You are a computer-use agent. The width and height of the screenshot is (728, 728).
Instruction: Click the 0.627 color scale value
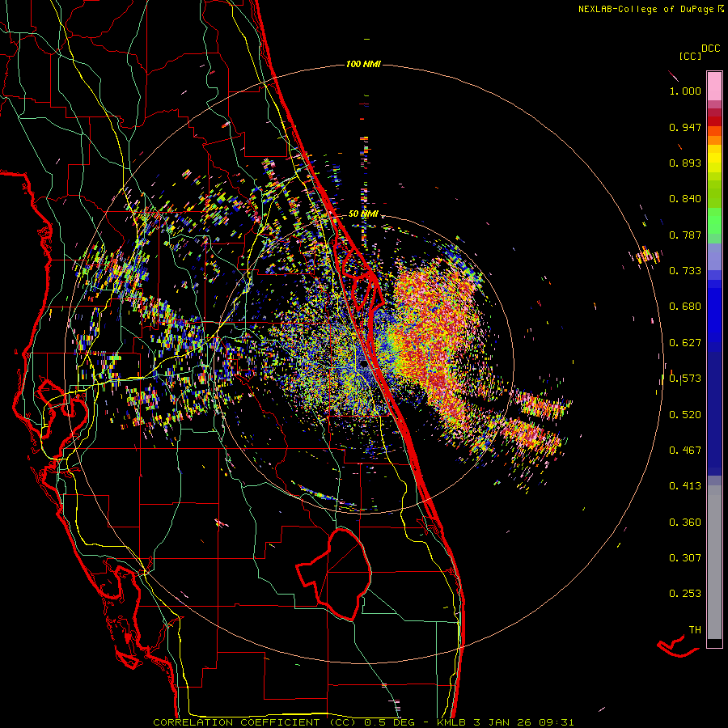click(685, 343)
